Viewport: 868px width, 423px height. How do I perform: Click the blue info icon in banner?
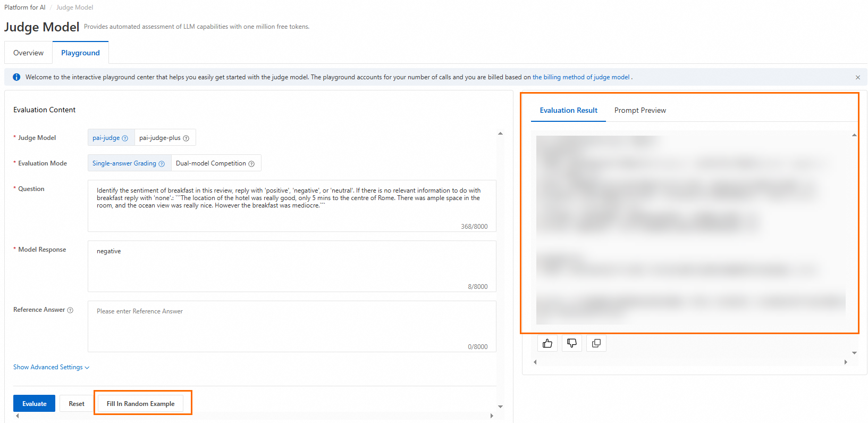click(x=16, y=77)
